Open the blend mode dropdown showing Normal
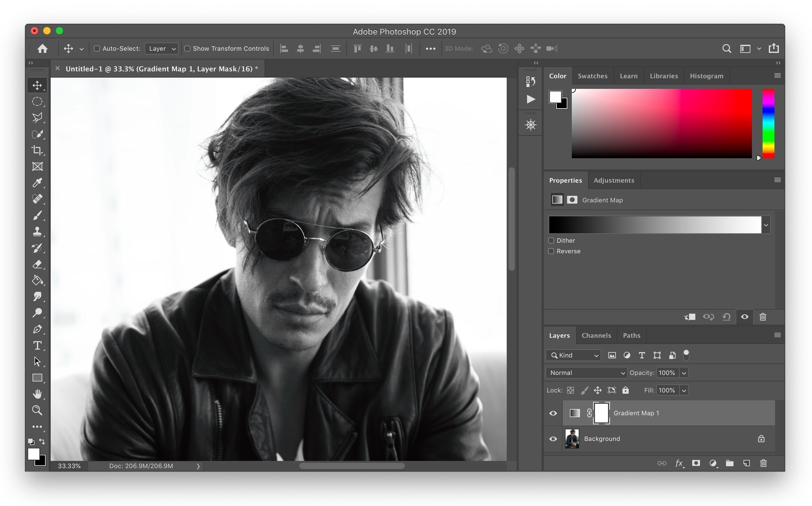 point(586,372)
